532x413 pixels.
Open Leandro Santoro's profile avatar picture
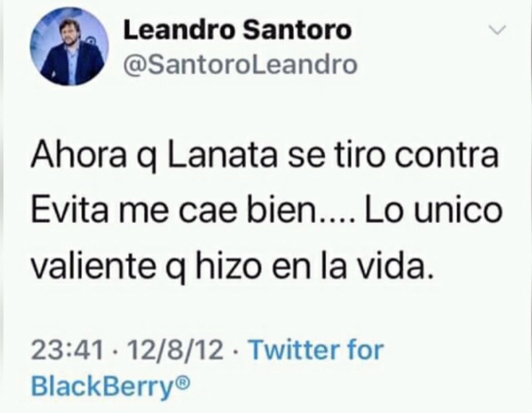[70, 47]
